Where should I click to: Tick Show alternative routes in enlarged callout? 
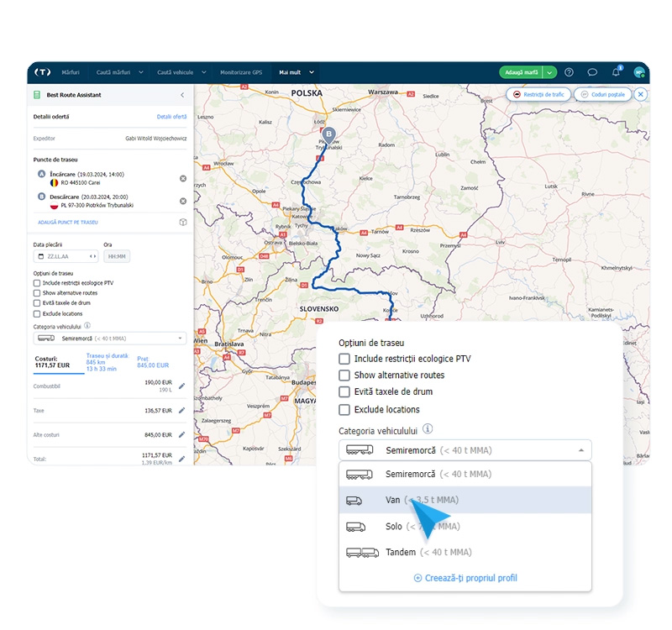[x=344, y=375]
